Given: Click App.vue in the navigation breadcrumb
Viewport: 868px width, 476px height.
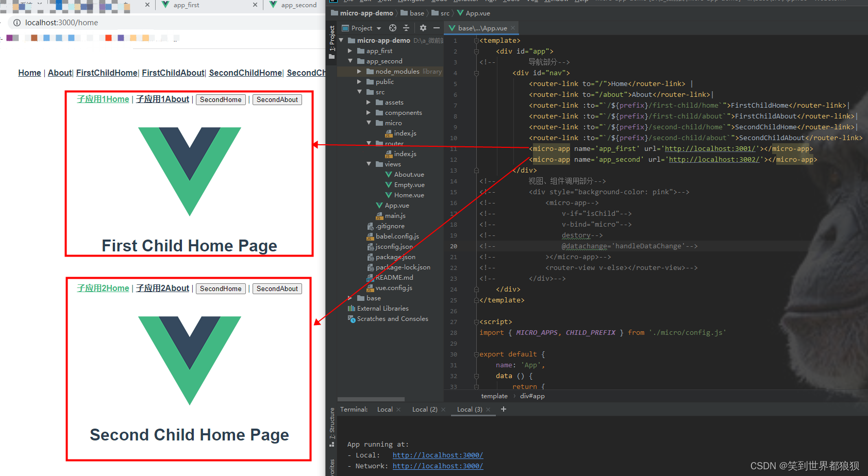Looking at the screenshot, I should click(x=478, y=13).
